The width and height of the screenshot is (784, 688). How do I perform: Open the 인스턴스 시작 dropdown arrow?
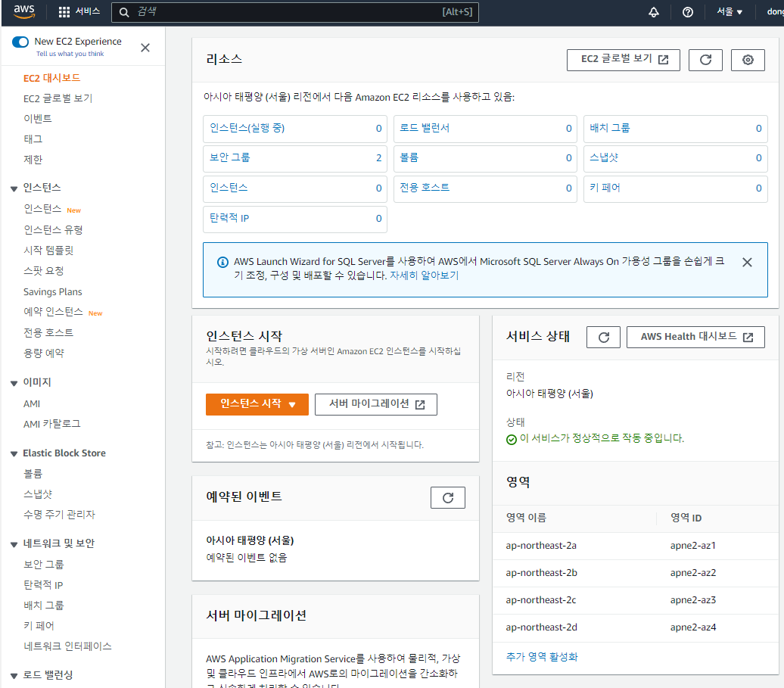pos(292,404)
